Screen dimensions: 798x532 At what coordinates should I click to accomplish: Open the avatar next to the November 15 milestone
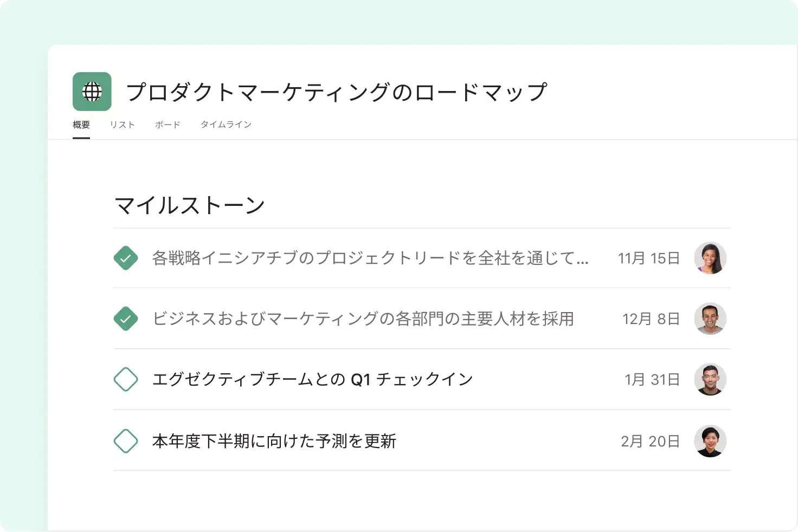coord(710,258)
